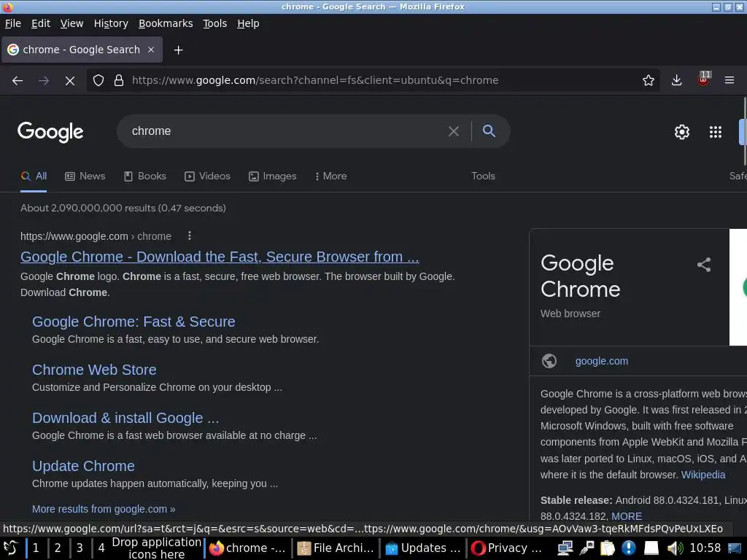Activate the Updates taskbar window
Image resolution: width=747 pixels, height=560 pixels.
(423, 548)
